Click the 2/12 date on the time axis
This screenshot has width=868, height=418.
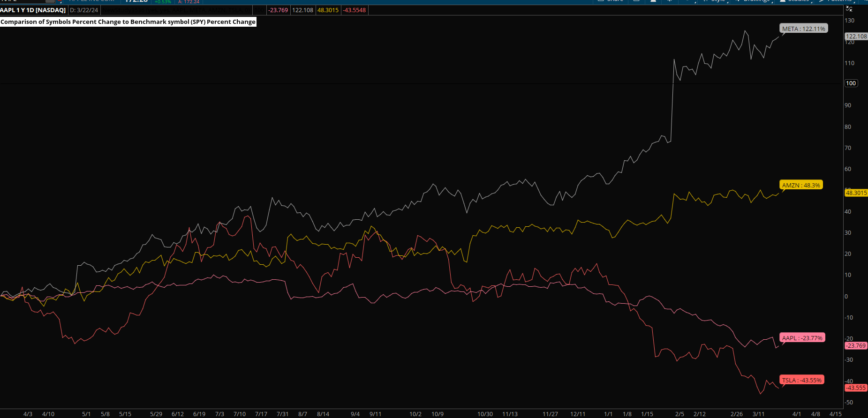[700, 414]
